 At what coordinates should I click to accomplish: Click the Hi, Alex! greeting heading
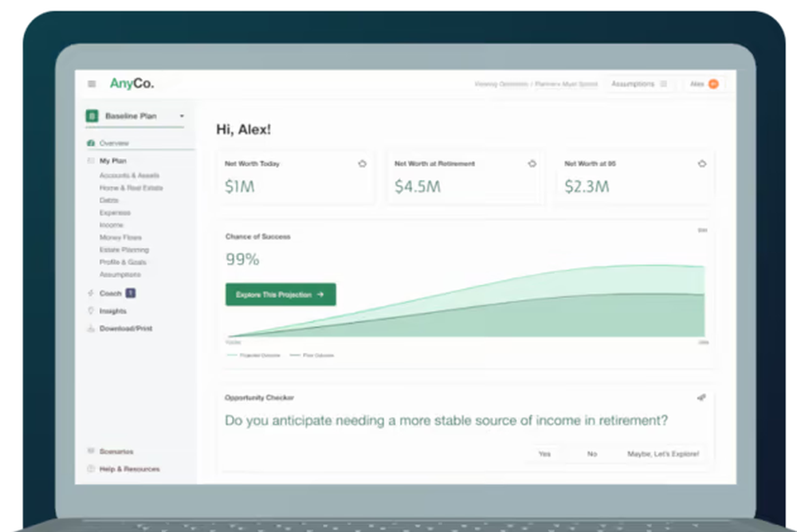pyautogui.click(x=243, y=130)
